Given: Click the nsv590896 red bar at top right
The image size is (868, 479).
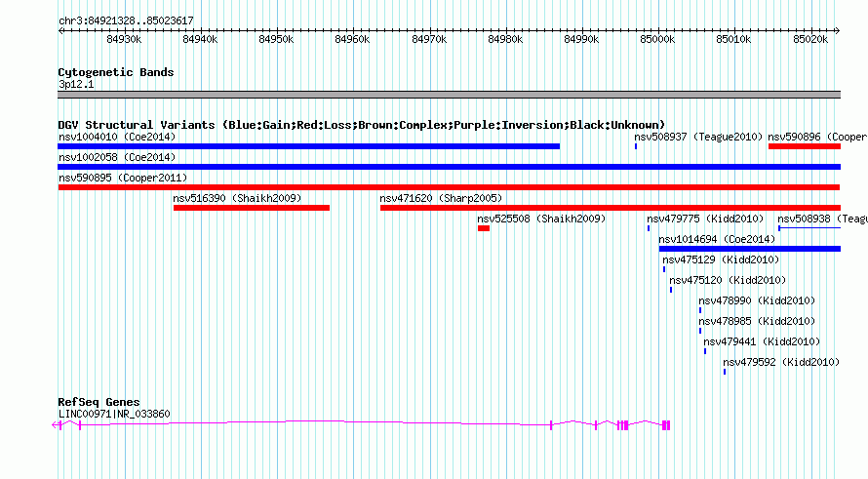Looking at the screenshot, I should (805, 146).
